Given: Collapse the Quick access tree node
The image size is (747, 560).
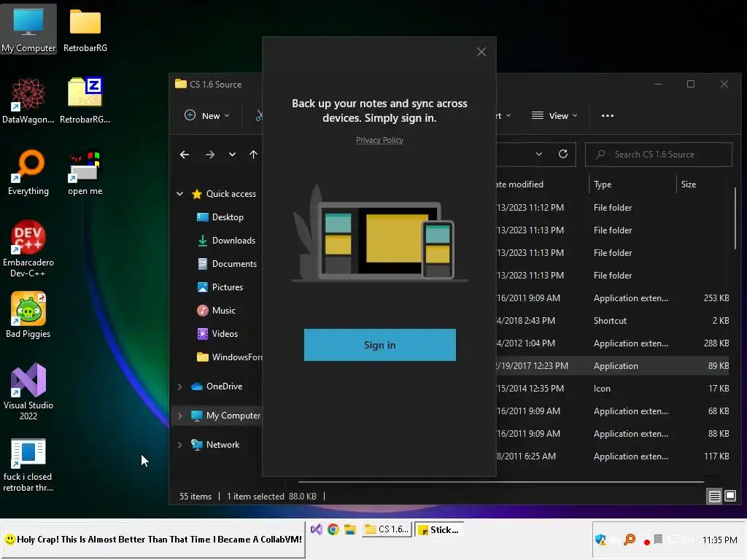Looking at the screenshot, I should (179, 194).
